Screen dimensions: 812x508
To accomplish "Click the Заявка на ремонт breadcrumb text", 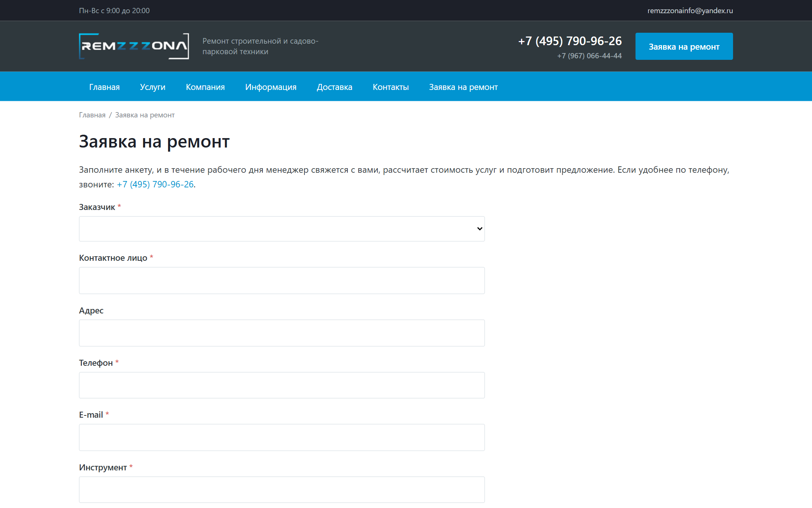I will coord(145,115).
